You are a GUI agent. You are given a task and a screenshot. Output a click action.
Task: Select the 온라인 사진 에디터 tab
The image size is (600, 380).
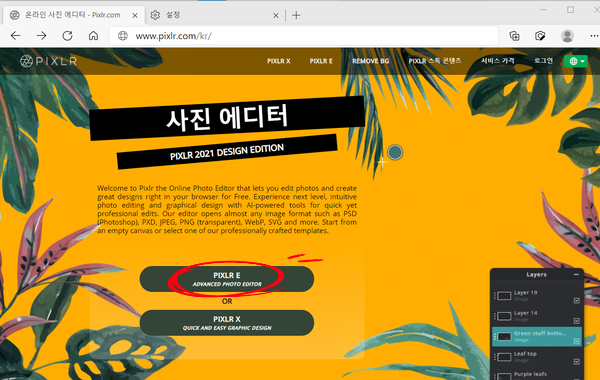(x=74, y=15)
